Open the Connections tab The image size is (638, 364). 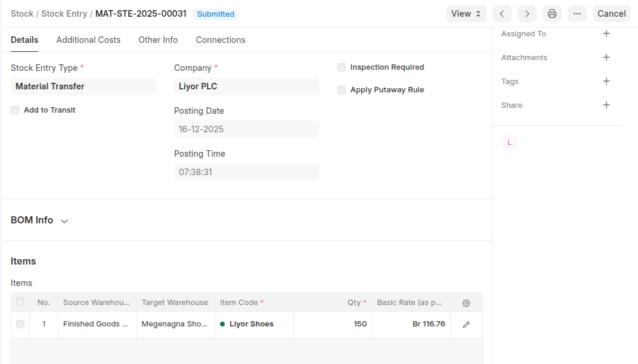221,40
